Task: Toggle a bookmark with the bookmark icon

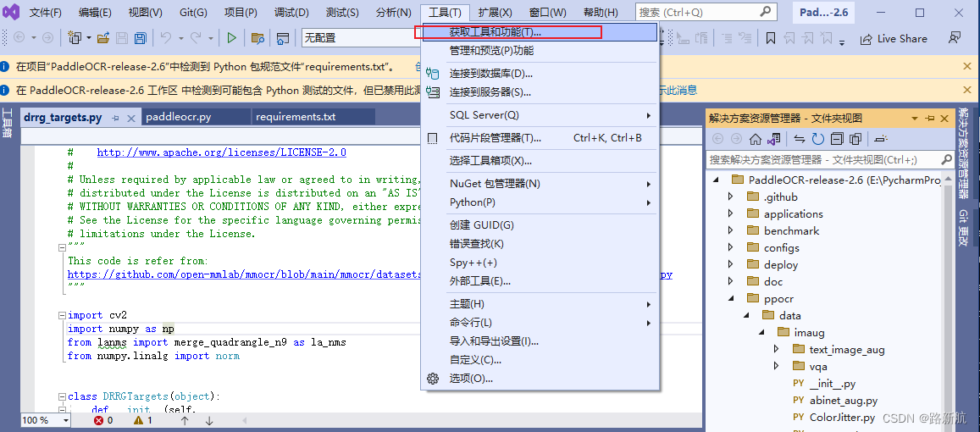Action: click(771, 39)
